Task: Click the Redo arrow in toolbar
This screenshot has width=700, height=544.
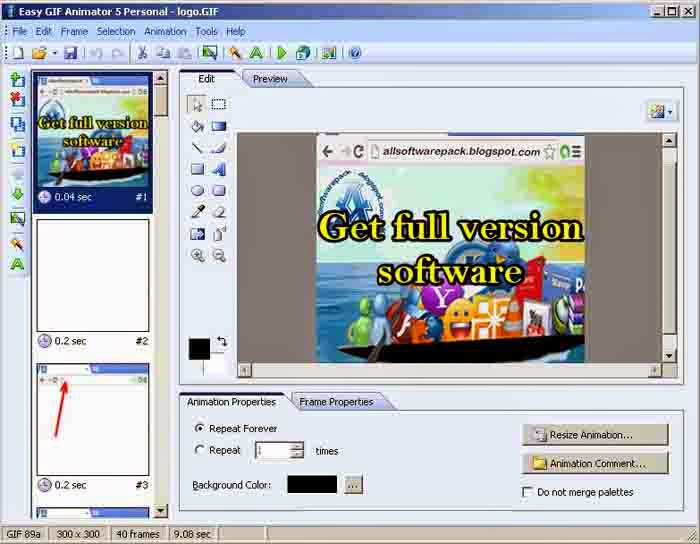Action: tap(117, 54)
